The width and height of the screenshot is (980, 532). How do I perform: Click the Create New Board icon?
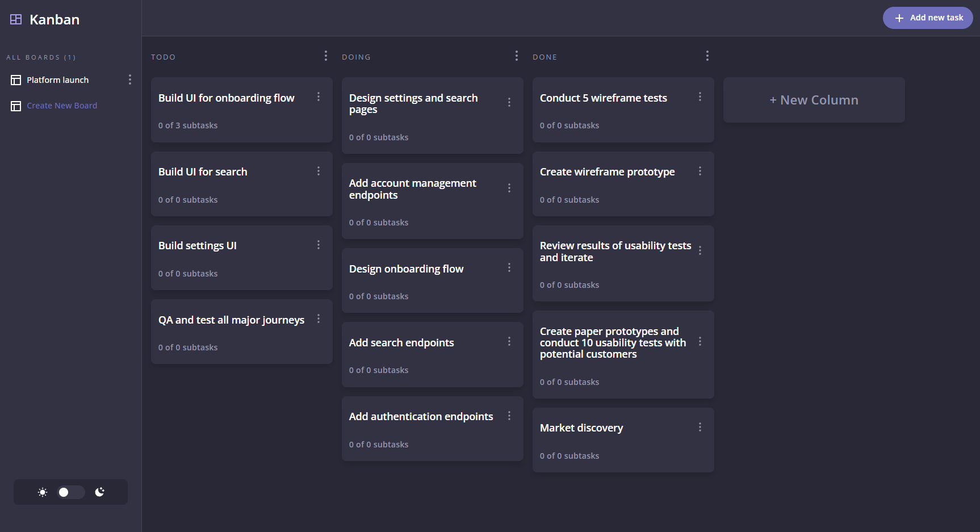tap(16, 106)
